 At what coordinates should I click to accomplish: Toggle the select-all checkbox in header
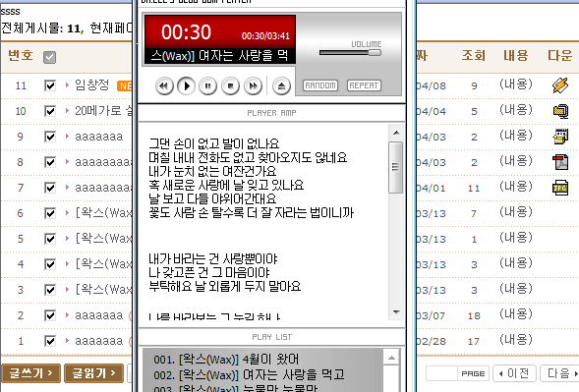pos(49,57)
